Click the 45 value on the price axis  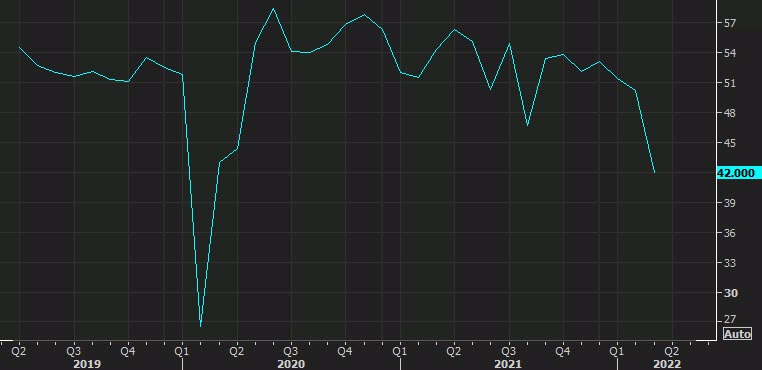click(x=730, y=143)
